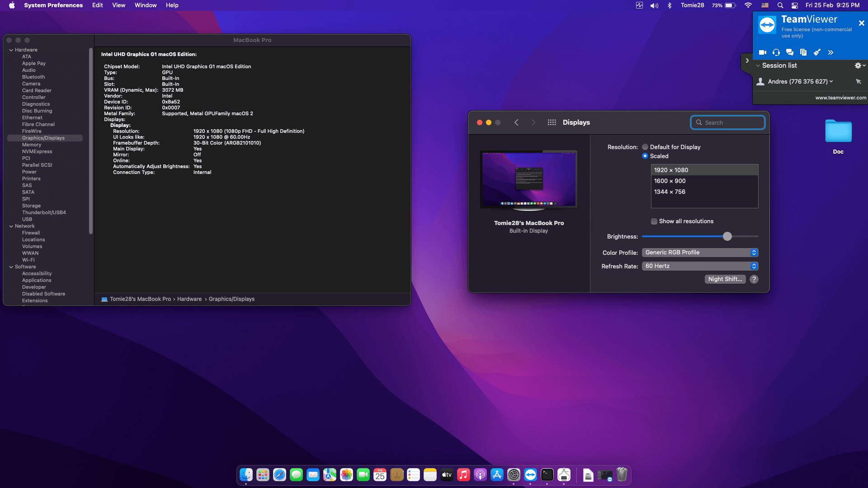
Task: Open the Refresh Rate dropdown
Action: (700, 266)
